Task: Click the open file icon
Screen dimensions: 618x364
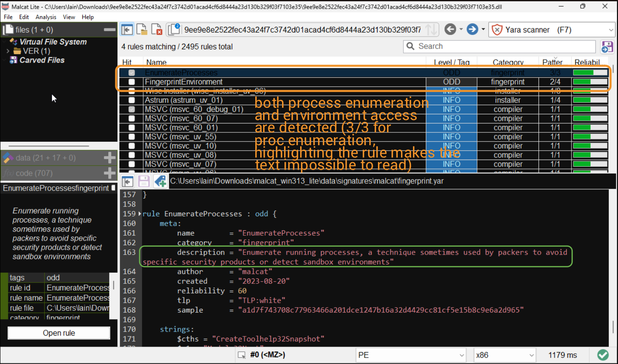Action: (x=142, y=30)
